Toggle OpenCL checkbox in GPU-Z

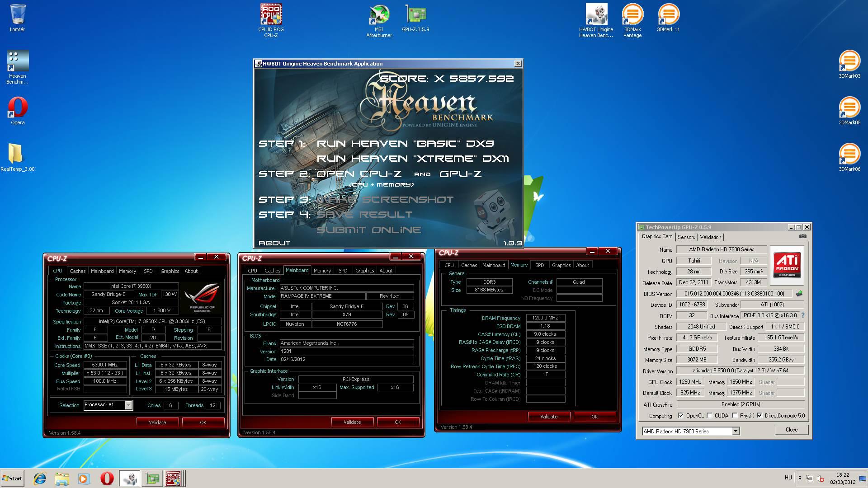[681, 416]
